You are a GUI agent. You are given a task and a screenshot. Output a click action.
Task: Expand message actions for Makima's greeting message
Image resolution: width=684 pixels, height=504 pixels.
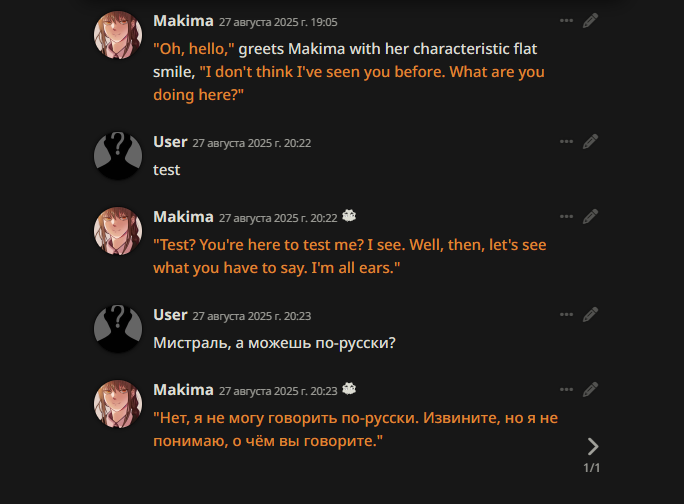pyautogui.click(x=567, y=20)
